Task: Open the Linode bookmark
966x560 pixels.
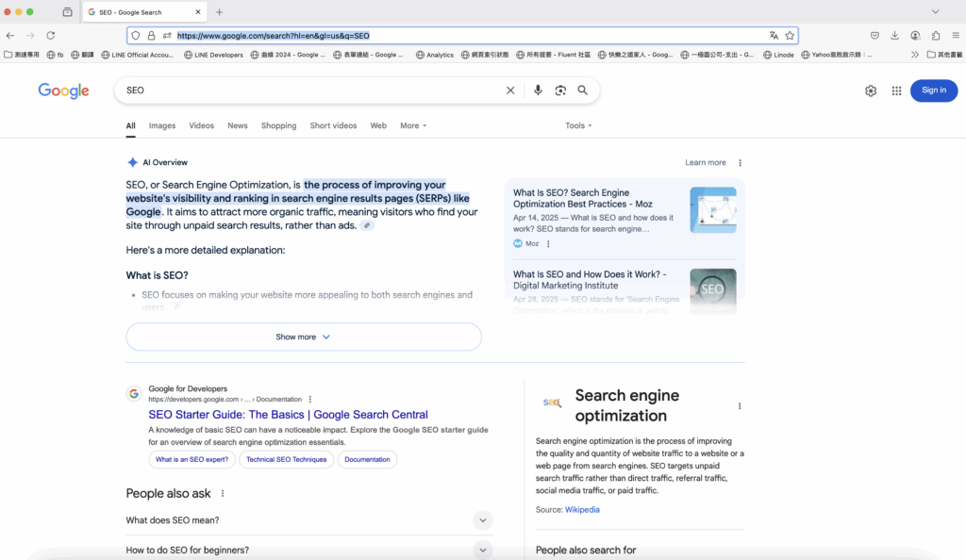Action: point(778,55)
